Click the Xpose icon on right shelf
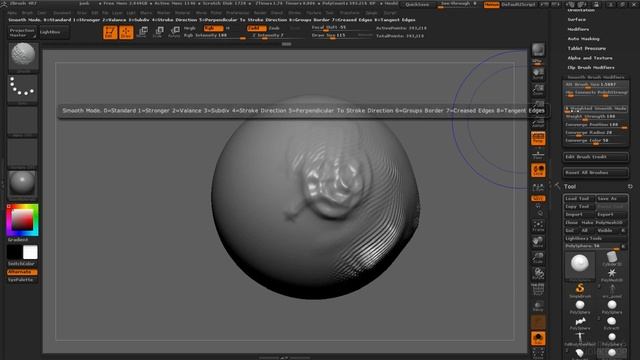This screenshot has width=640, height=360. pyautogui.click(x=538, y=353)
